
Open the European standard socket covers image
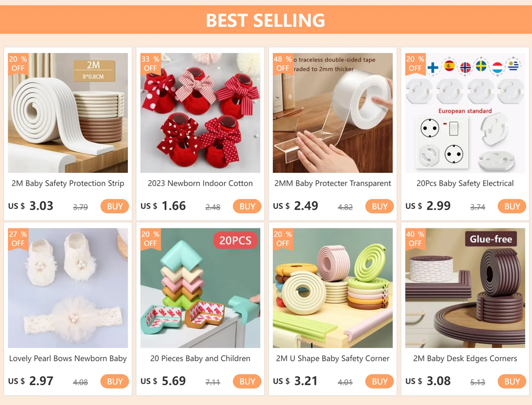click(x=465, y=113)
